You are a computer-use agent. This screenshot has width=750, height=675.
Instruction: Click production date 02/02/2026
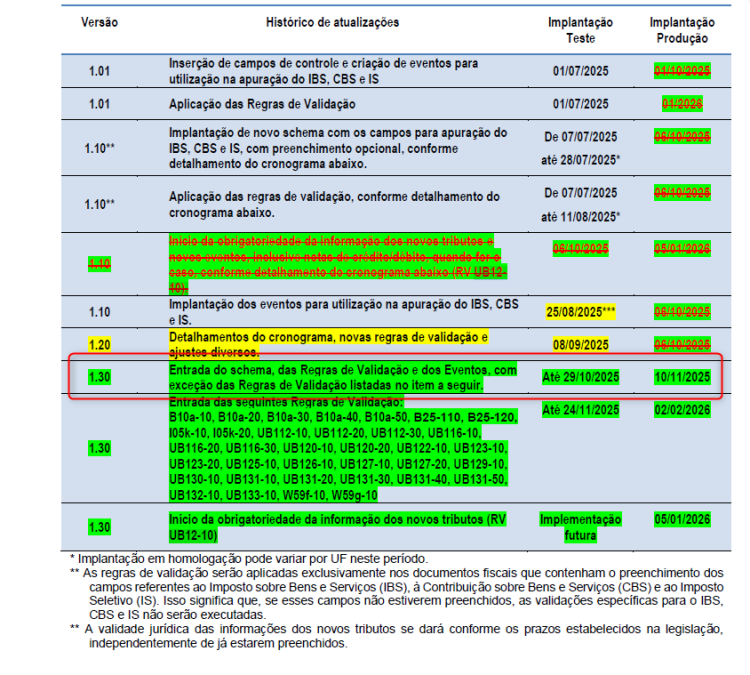(682, 410)
